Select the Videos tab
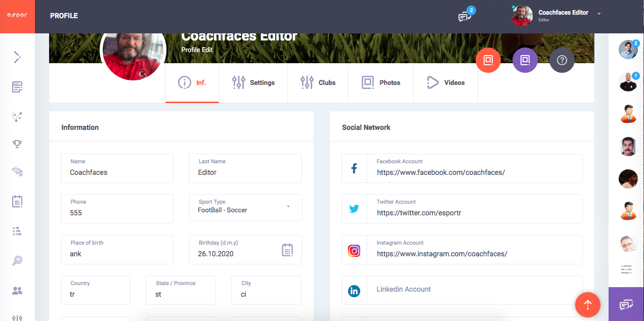Image resolution: width=644 pixels, height=321 pixels. [445, 82]
